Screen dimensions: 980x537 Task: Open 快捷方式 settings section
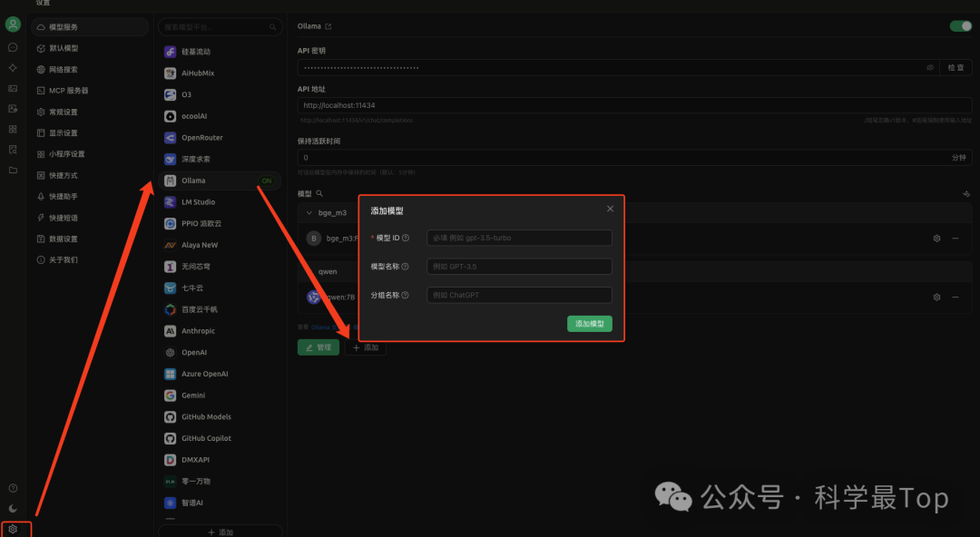(x=89, y=176)
